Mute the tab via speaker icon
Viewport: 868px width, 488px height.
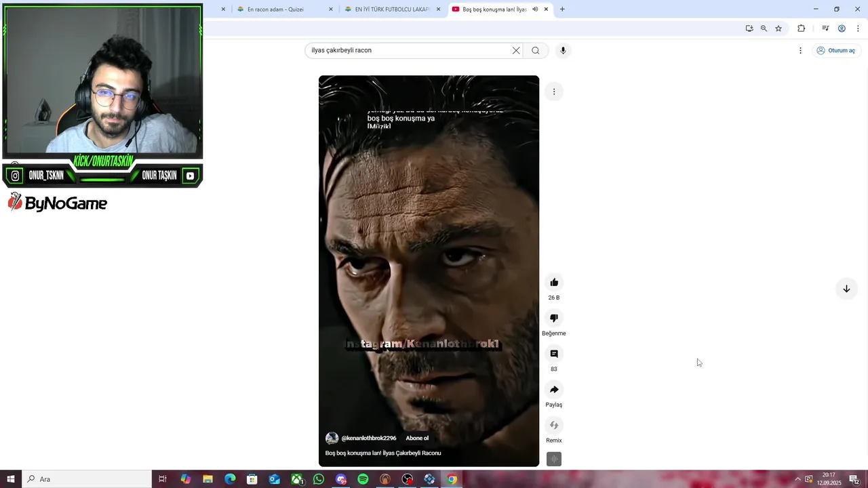pos(535,9)
